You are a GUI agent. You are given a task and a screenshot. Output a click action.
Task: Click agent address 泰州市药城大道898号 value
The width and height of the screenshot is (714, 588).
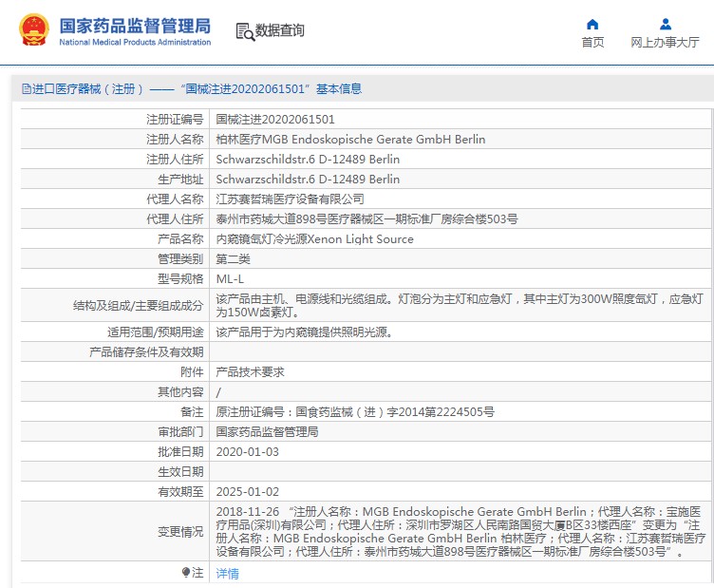(x=366, y=219)
